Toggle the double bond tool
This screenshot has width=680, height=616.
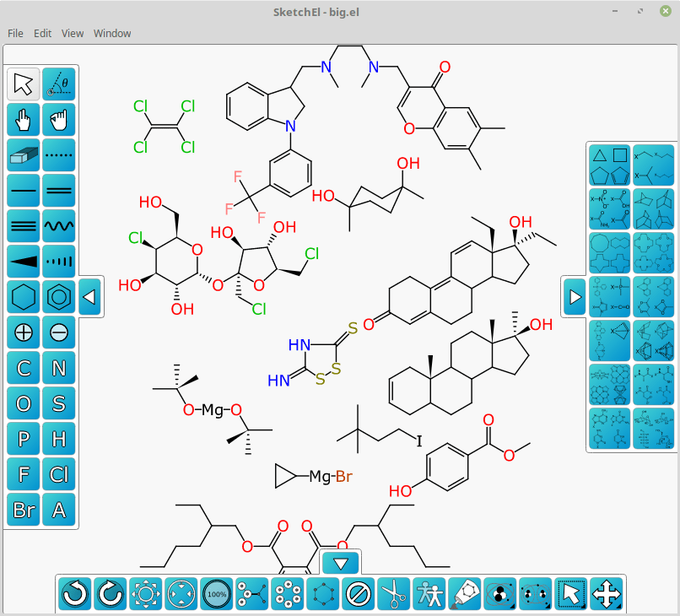click(59, 191)
